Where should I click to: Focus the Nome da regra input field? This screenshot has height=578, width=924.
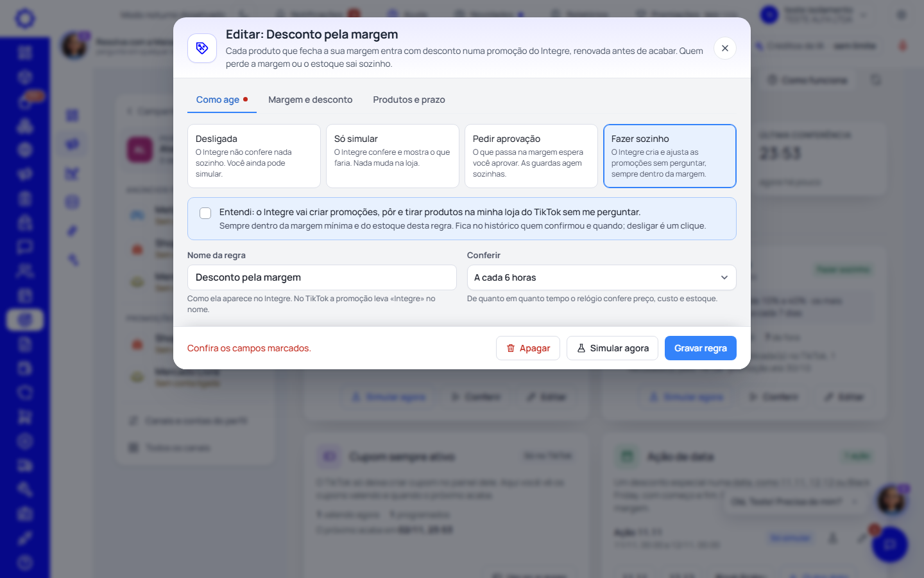click(x=322, y=277)
